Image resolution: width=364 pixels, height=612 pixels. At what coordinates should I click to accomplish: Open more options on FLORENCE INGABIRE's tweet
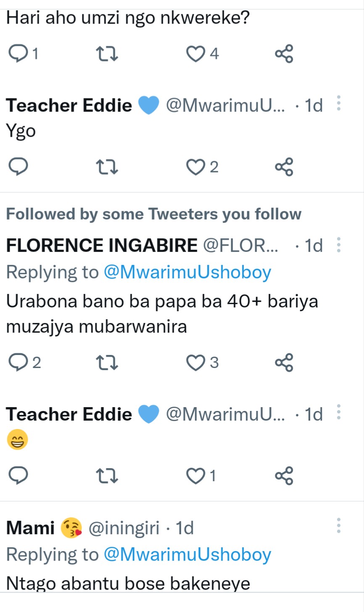(x=339, y=245)
